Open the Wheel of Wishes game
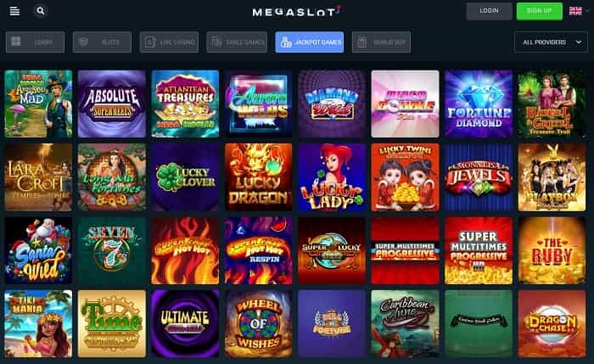 click(x=258, y=324)
